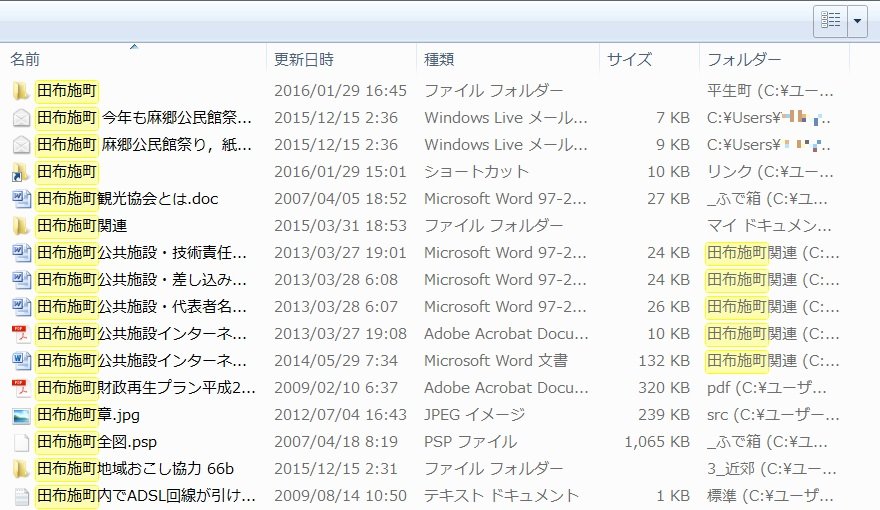This screenshot has width=880, height=510.
Task: Click the 7 KB size cell
Action: pyautogui.click(x=673, y=117)
